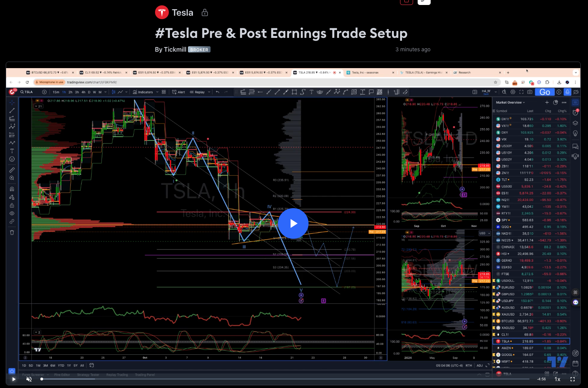Select the W weekly timeframe
588x388 pixels.
point(95,92)
